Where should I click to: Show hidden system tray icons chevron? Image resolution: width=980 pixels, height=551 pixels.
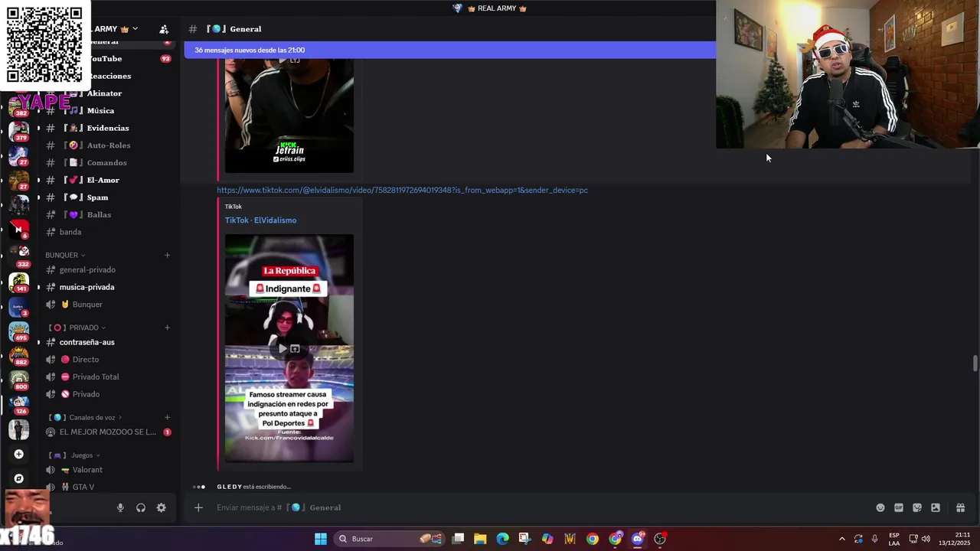(842, 539)
